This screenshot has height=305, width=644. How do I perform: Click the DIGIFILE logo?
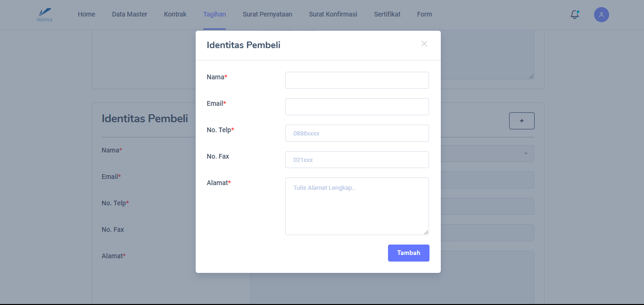[45, 15]
